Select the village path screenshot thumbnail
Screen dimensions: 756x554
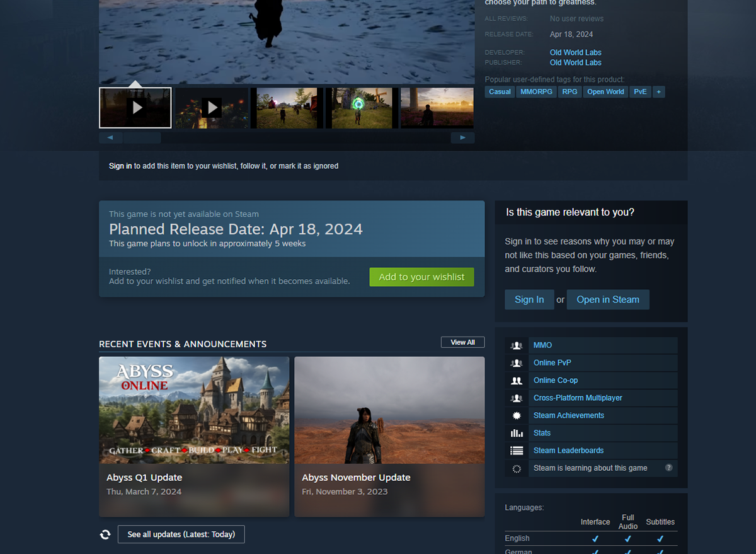pos(287,108)
